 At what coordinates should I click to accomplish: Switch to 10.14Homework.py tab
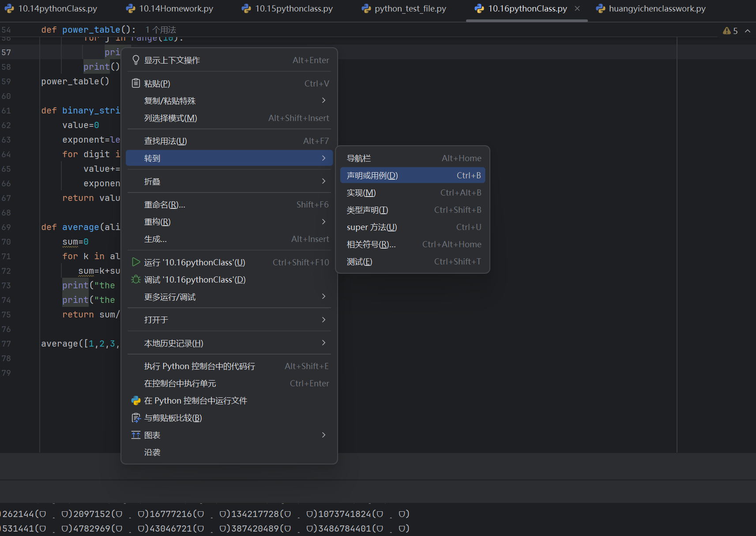pos(176,8)
